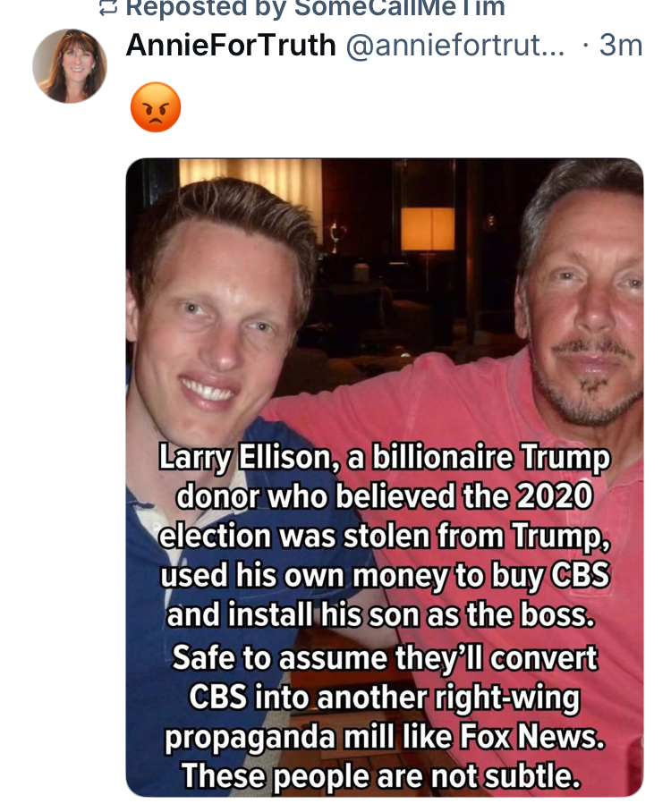Click the 'right-wing' word in caption
This screenshot has width=671, height=812.
(506, 698)
